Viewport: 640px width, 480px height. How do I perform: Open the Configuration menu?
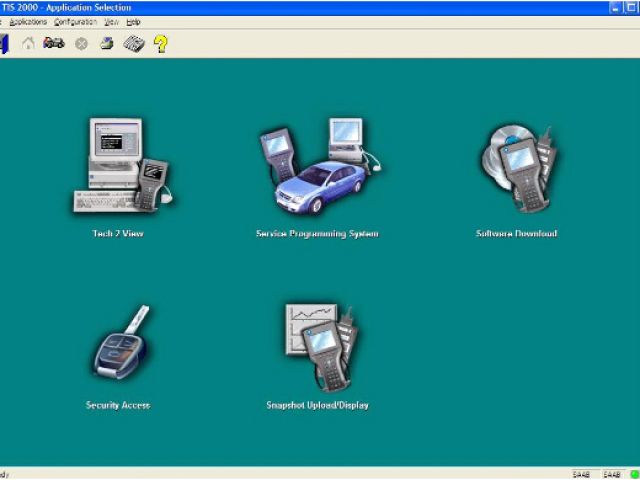pyautogui.click(x=75, y=22)
